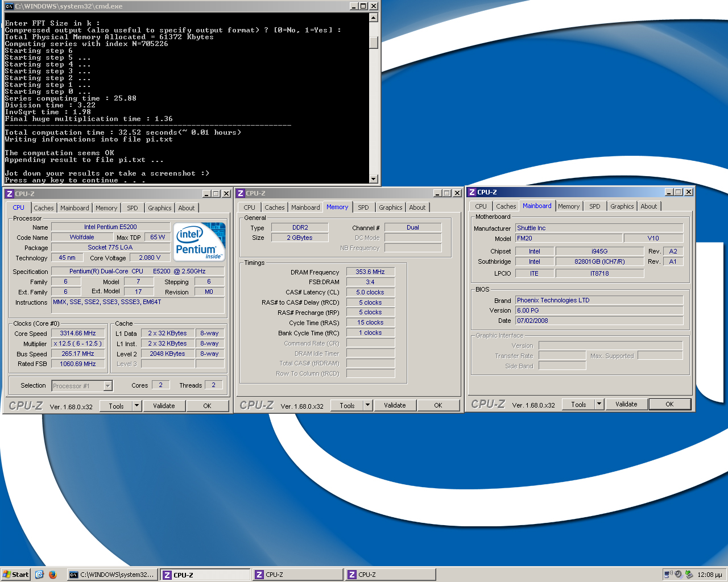Click DRAM Frequency value 353.6 MHz

(x=370, y=272)
